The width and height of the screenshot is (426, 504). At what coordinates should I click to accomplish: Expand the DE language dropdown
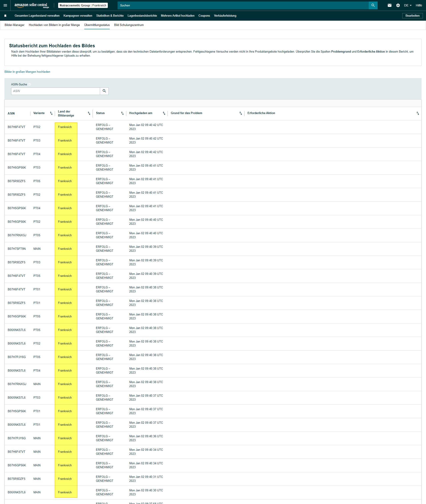coord(408,5)
